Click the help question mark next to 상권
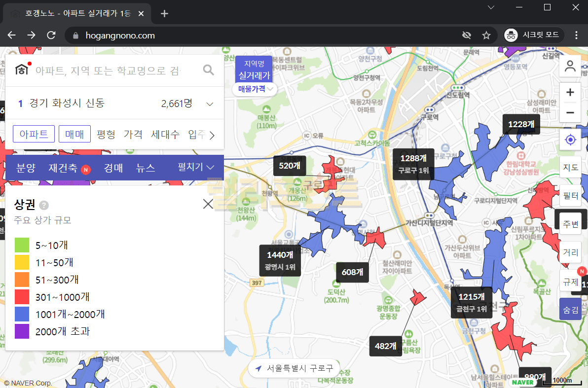 [44, 205]
